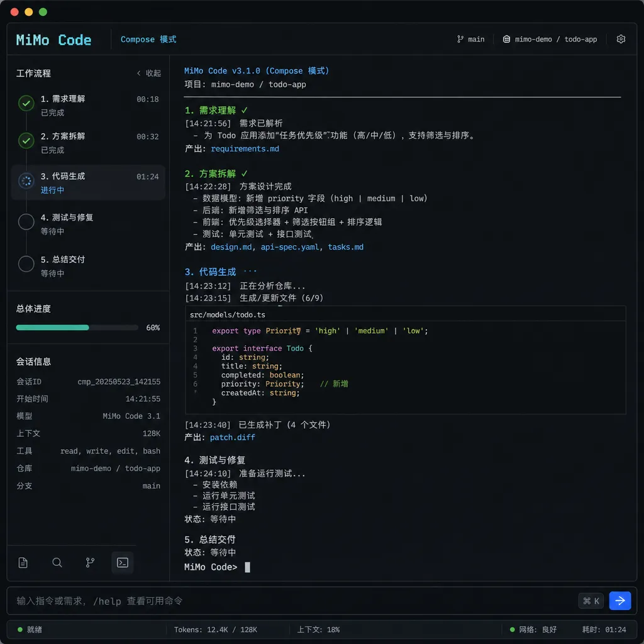Click the macOS yellow minimize window button
Viewport: 644px width, 644px height.
point(29,12)
